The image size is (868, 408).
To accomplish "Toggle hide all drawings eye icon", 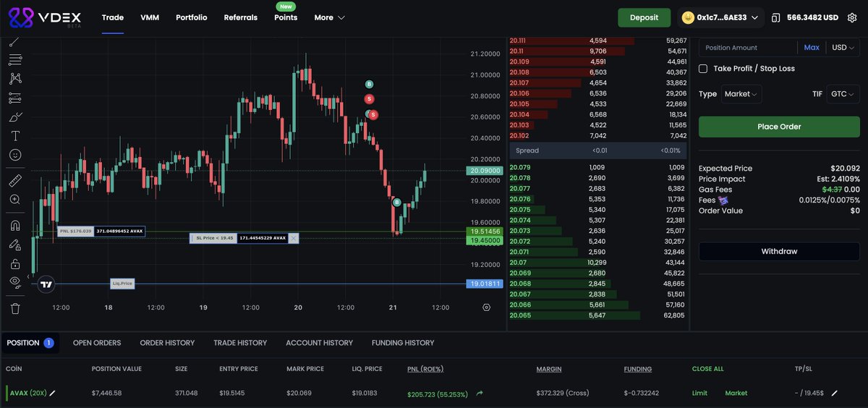I will [x=15, y=281].
